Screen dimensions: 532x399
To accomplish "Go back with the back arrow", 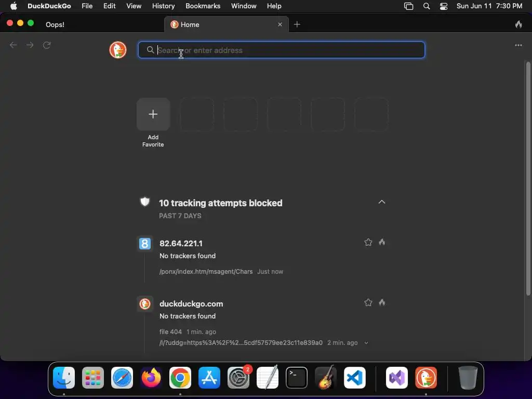I will click(x=13, y=45).
